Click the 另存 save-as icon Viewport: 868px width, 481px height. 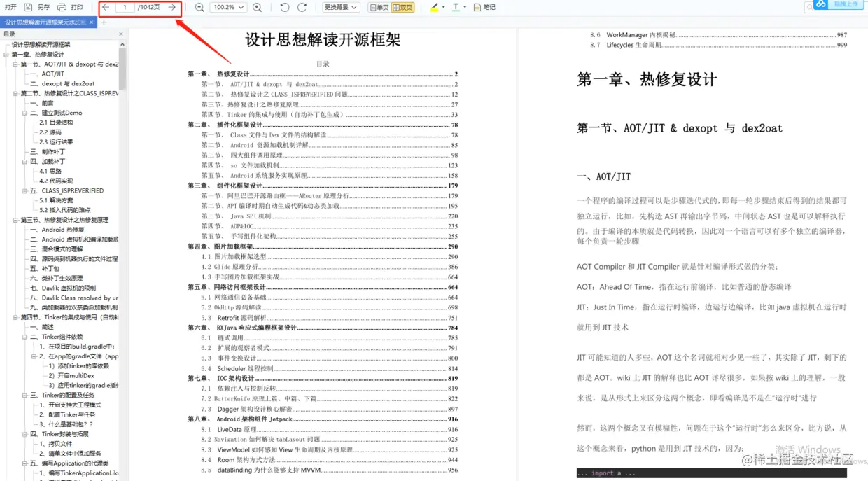pyautogui.click(x=29, y=7)
